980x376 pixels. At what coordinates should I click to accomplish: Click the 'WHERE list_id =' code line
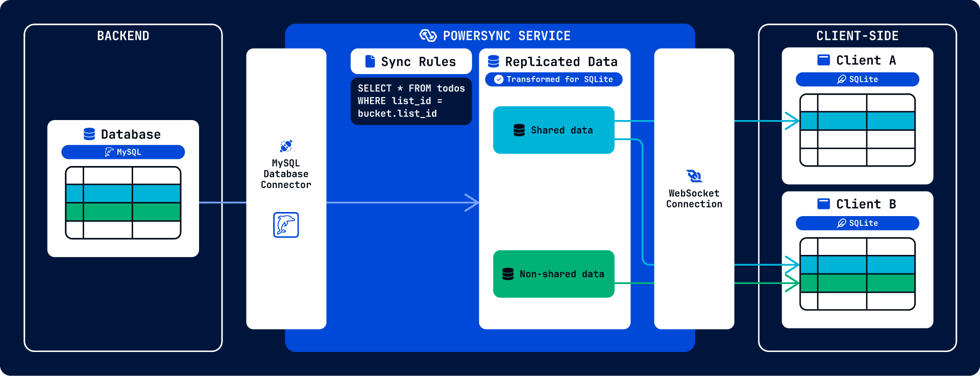click(400, 101)
